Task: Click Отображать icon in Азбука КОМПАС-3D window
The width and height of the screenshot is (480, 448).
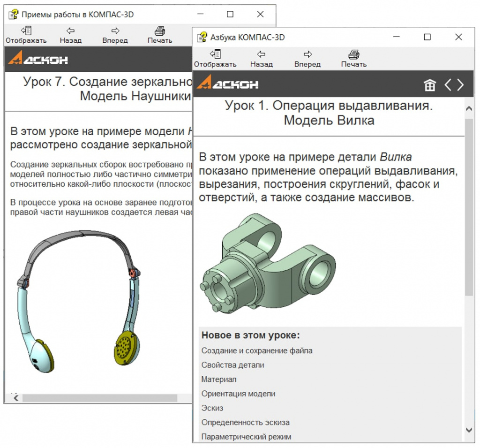Action: click(x=215, y=54)
